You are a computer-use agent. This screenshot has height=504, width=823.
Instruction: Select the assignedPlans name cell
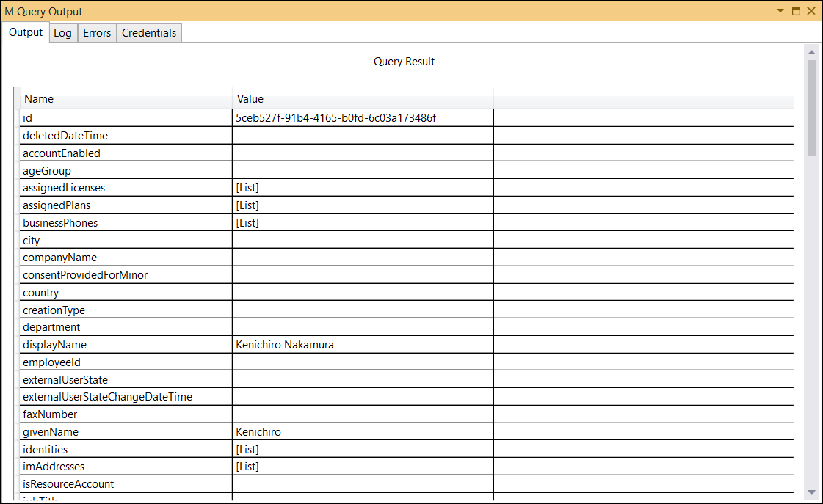pyautogui.click(x=126, y=205)
